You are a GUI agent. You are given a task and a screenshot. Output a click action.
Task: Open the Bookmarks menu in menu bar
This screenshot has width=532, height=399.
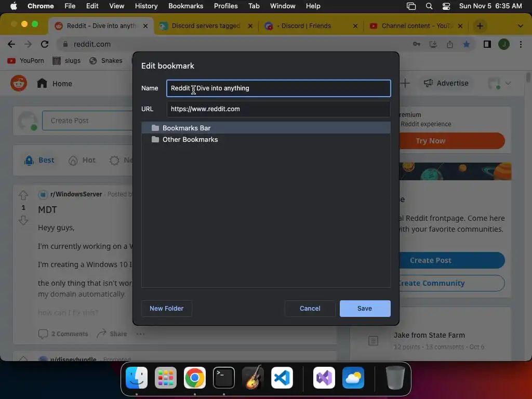click(x=185, y=6)
